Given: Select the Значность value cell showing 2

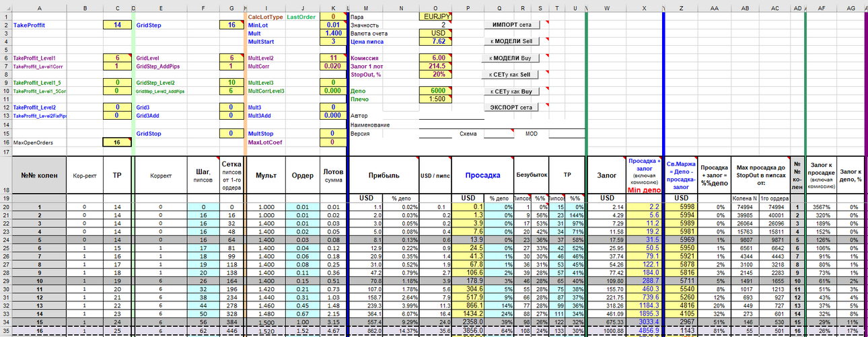Looking at the screenshot, I should (x=435, y=24).
